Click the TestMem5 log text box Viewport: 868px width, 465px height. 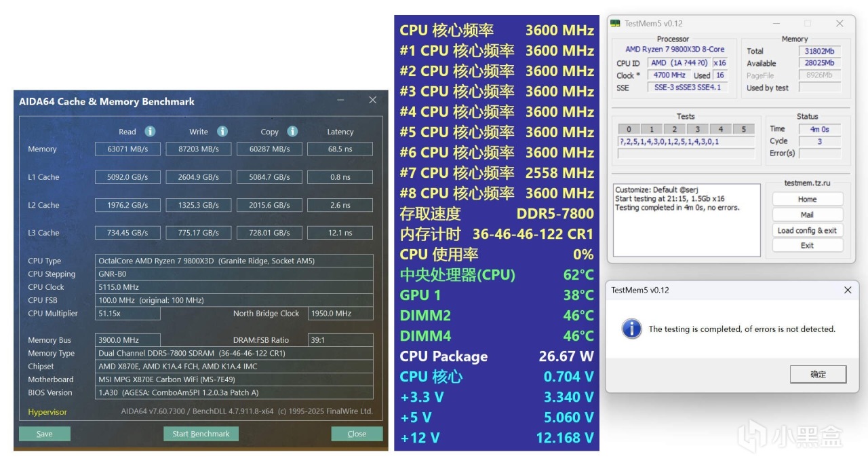click(x=686, y=220)
